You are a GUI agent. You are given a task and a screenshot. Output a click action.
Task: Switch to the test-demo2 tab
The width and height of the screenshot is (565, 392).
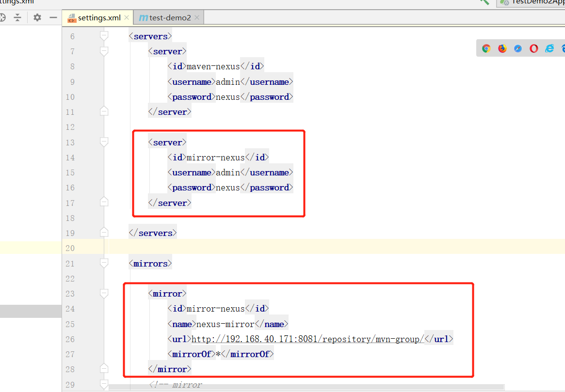coord(169,17)
